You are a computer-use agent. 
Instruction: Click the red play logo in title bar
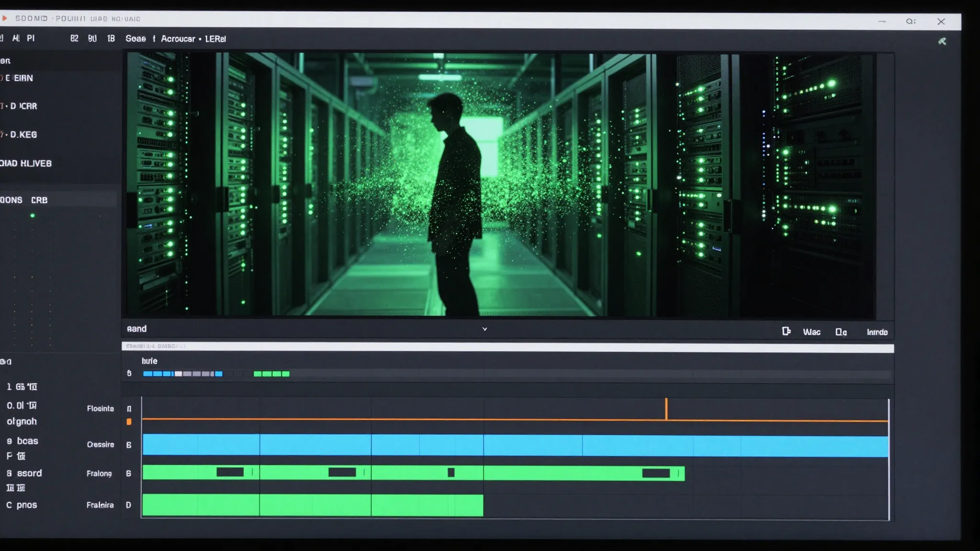click(x=5, y=18)
